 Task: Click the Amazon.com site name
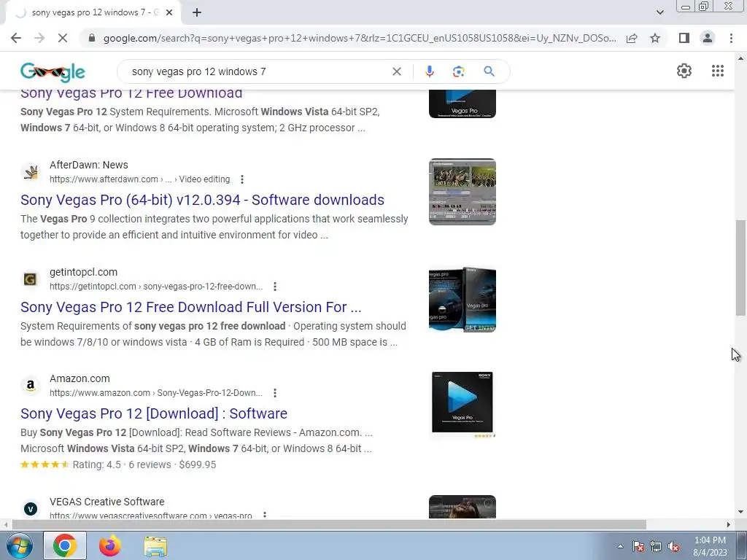[x=80, y=378]
